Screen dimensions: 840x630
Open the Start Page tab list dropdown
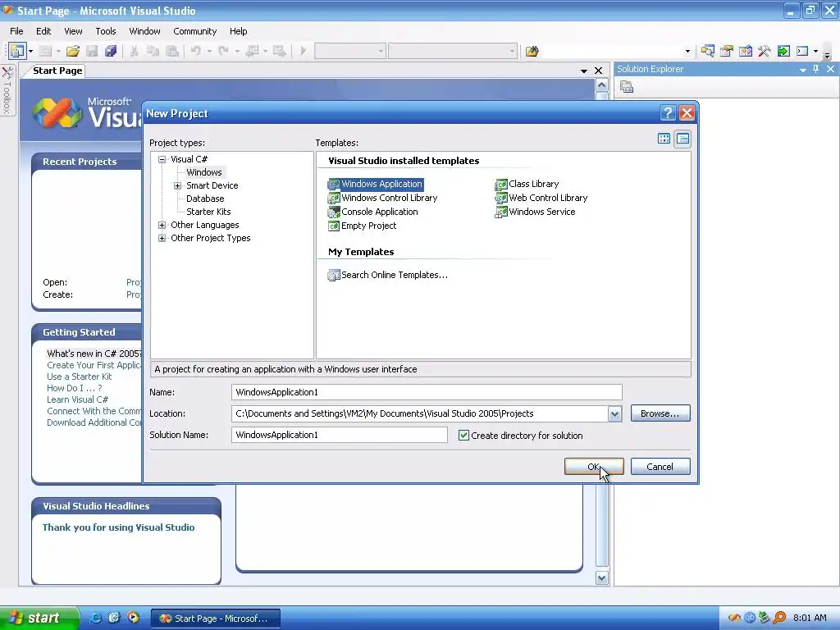[x=584, y=71]
